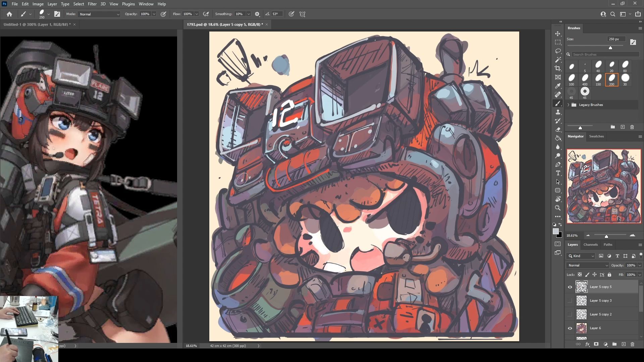This screenshot has width=644, height=362.
Task: Select the Paint Bucket tool
Action: 558,138
